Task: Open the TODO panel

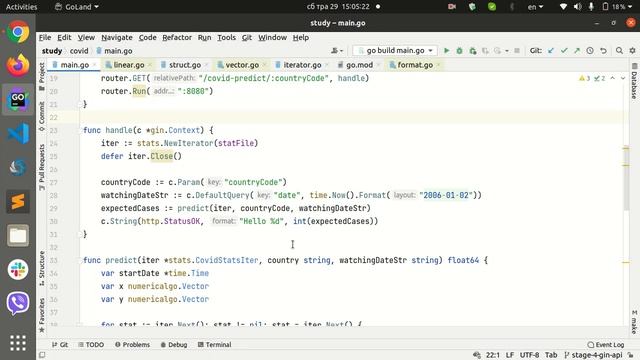Action: click(91, 345)
